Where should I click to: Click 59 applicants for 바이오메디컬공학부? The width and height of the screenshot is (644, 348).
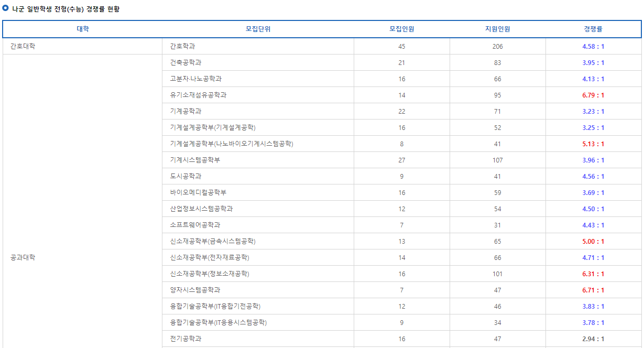[x=497, y=193]
